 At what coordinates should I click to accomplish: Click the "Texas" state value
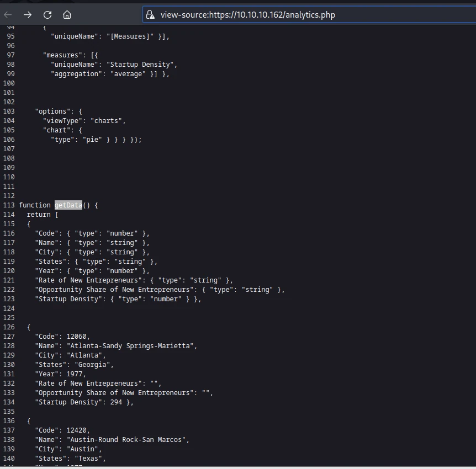point(88,459)
